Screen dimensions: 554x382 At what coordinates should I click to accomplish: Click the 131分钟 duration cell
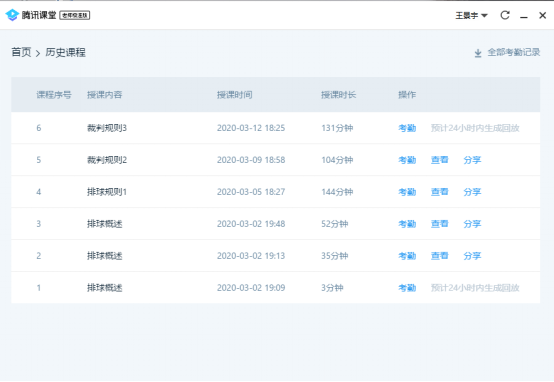(337, 128)
